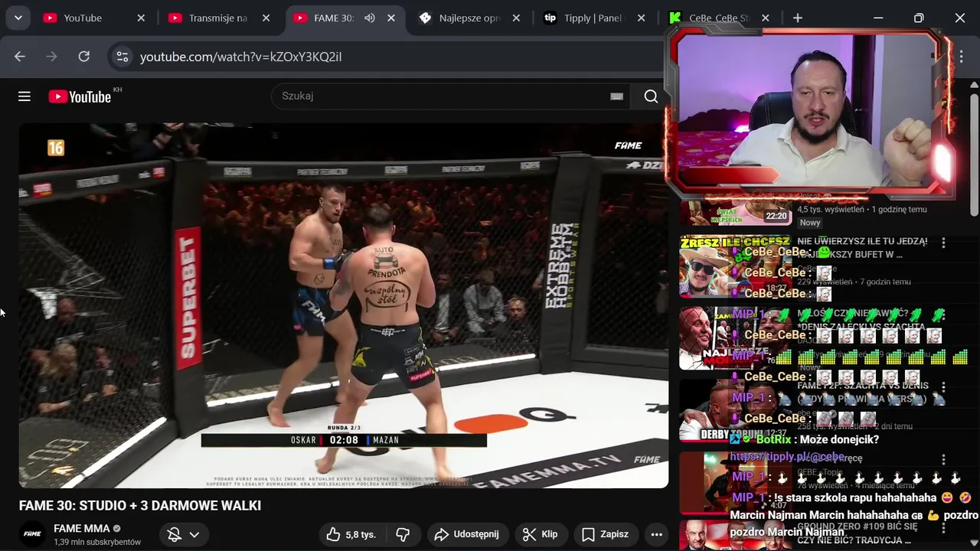Click the address bar URL
This screenshot has height=551, width=980.
(240, 57)
